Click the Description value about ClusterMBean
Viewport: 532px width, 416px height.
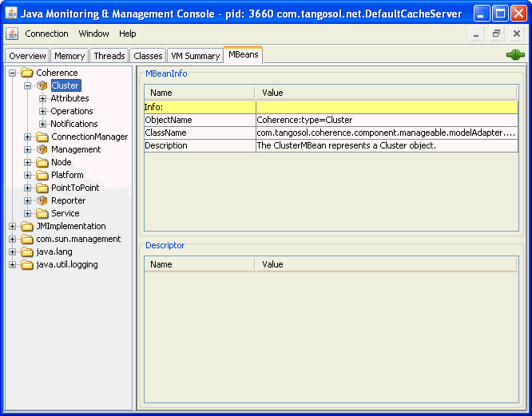point(387,145)
